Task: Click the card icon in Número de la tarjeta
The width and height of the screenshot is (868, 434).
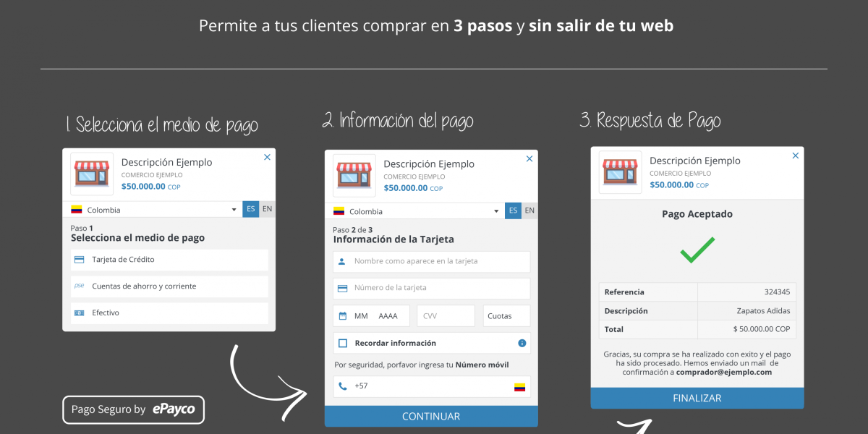Action: [x=341, y=288]
